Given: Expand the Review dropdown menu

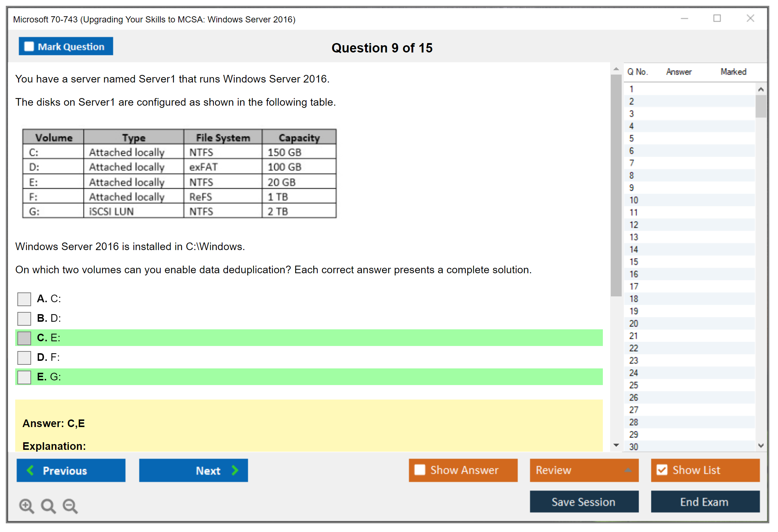Looking at the screenshot, I should click(628, 470).
